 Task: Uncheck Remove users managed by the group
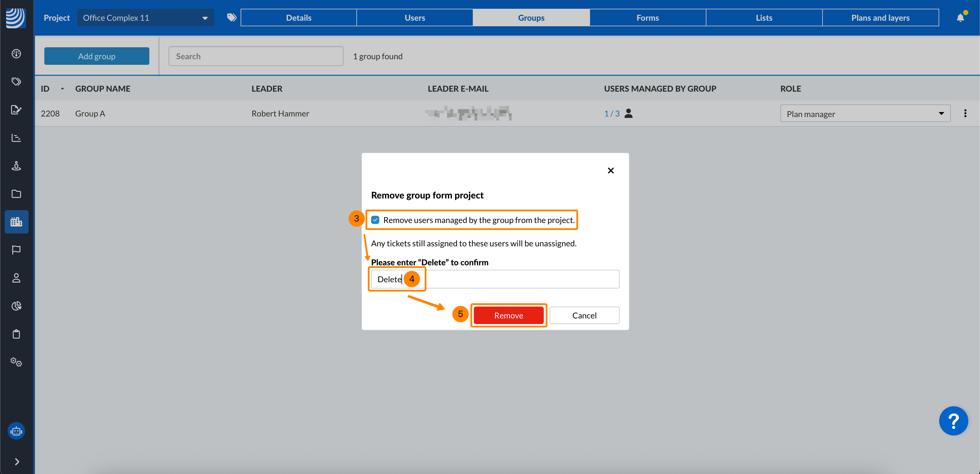point(375,220)
